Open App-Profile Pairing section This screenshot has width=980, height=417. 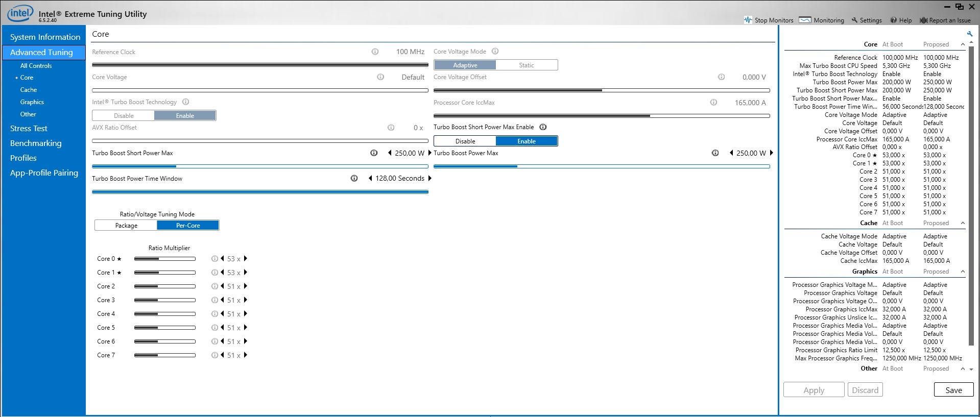[x=44, y=173]
